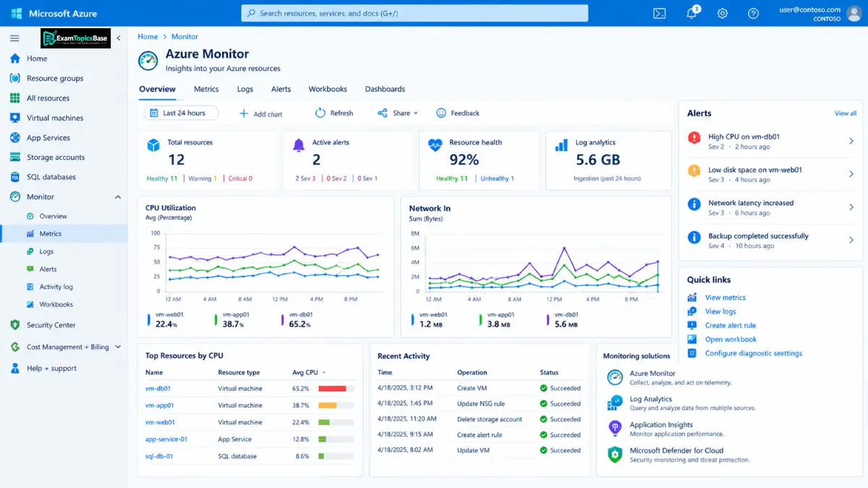Click the refresh arrow icon in toolbar

click(320, 113)
